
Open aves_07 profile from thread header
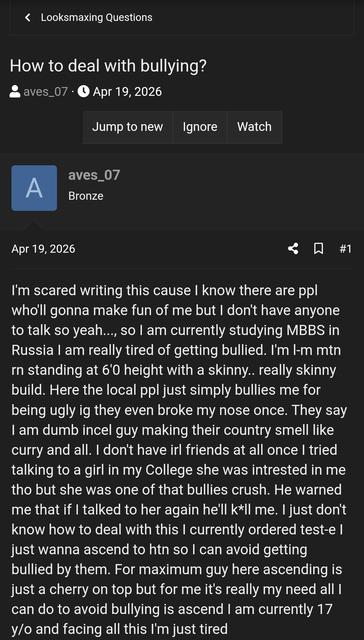[x=46, y=92]
